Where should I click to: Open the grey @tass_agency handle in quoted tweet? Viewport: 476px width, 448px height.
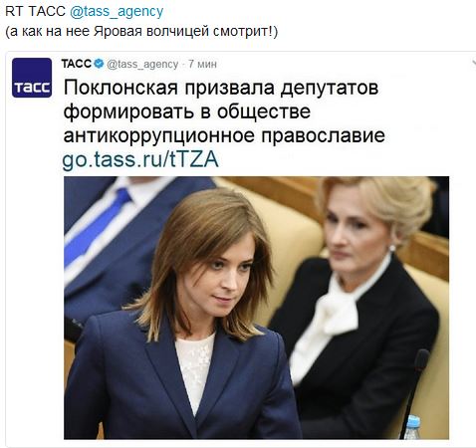142,64
